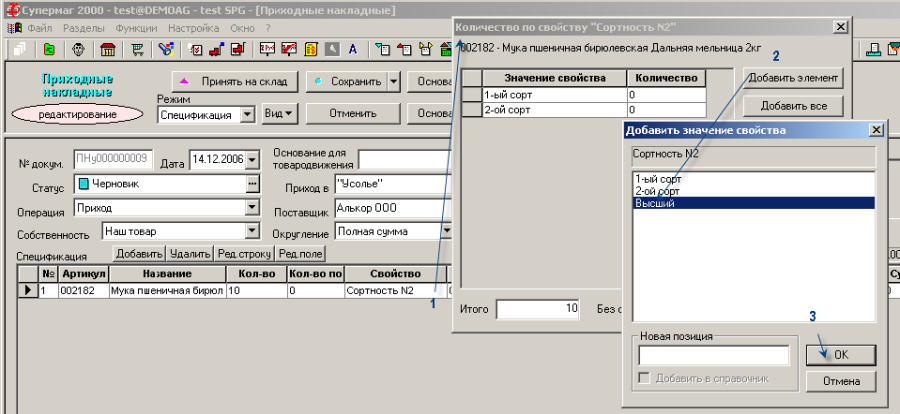900x414 pixels.
Task: Open the face (users) toolbar icon
Action: pos(79,49)
